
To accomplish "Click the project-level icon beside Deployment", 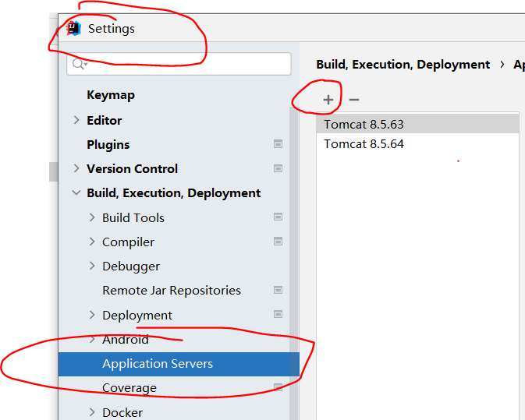I will (278, 315).
